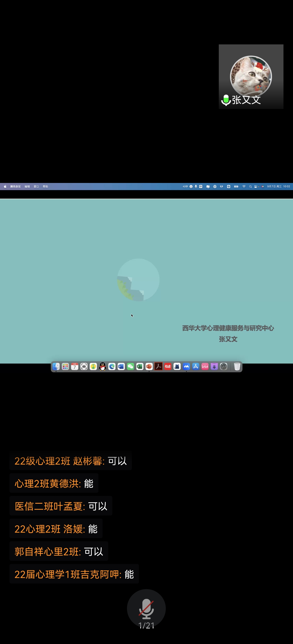
Task: Click 张又文's cat avatar thumbnail
Action: coord(251,76)
